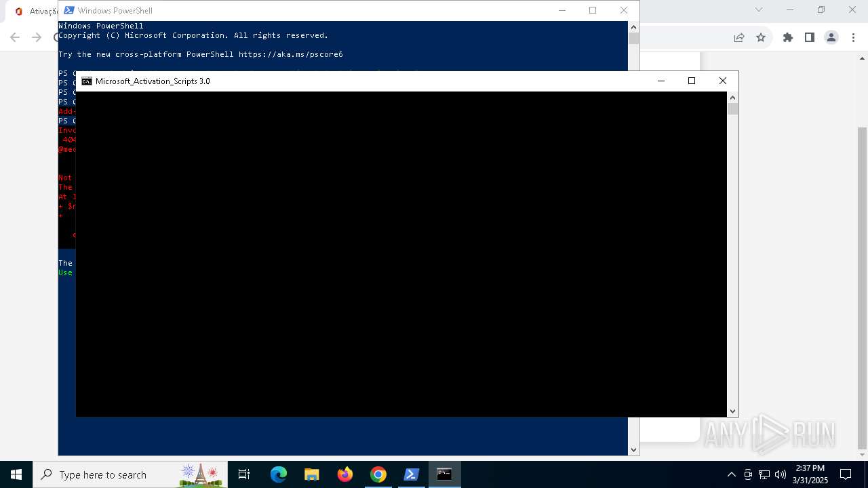Select the command prompt taskbar icon
This screenshot has width=868, height=488.
[445, 474]
